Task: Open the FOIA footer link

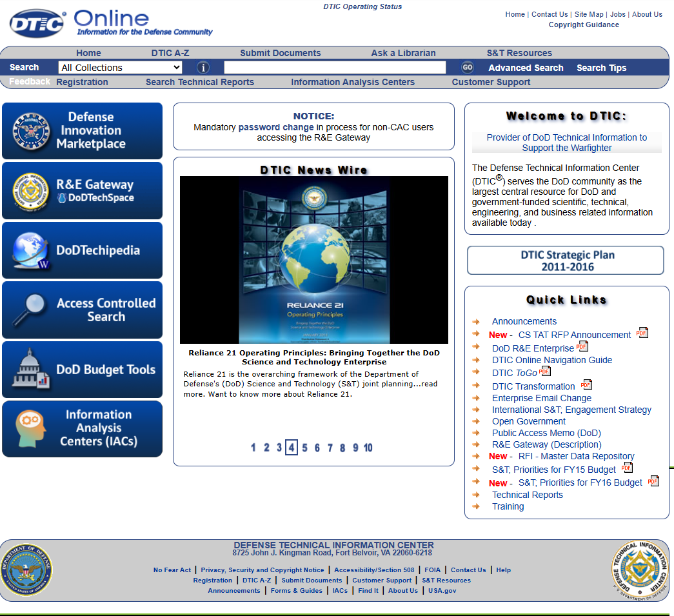Action: (432, 570)
